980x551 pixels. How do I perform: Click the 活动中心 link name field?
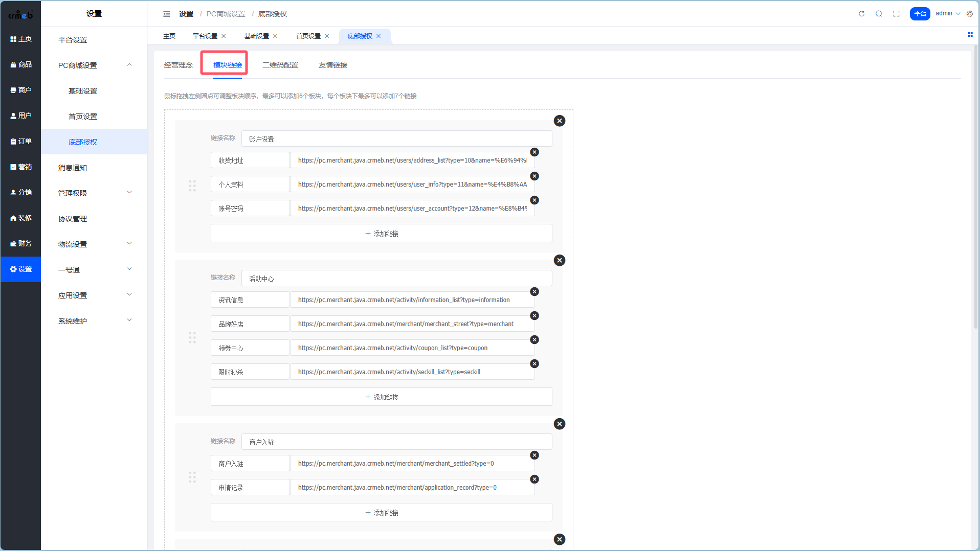pyautogui.click(x=396, y=279)
